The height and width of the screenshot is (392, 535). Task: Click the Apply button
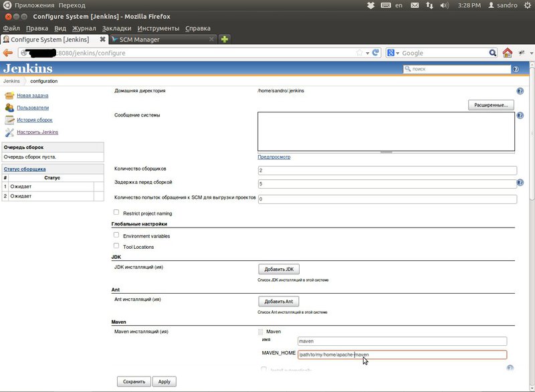(164, 382)
